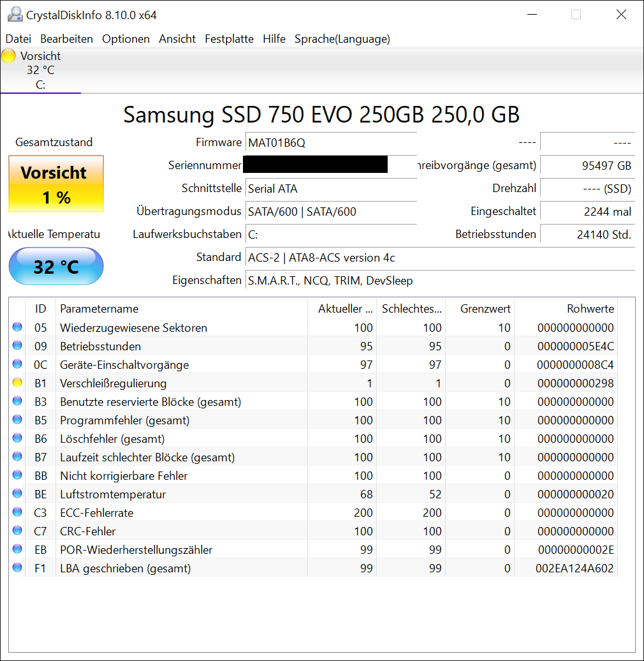Click blue status dot for Luftstromtemperatur

click(x=17, y=493)
